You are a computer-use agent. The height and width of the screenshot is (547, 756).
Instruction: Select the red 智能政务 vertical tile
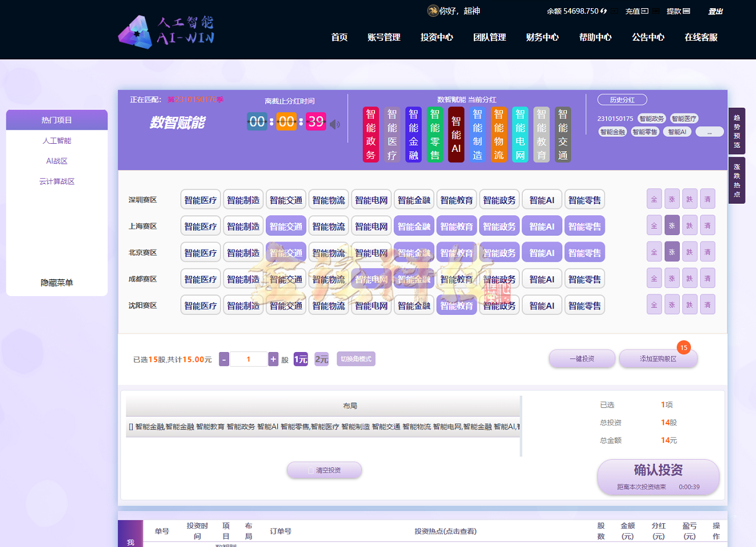click(x=370, y=133)
